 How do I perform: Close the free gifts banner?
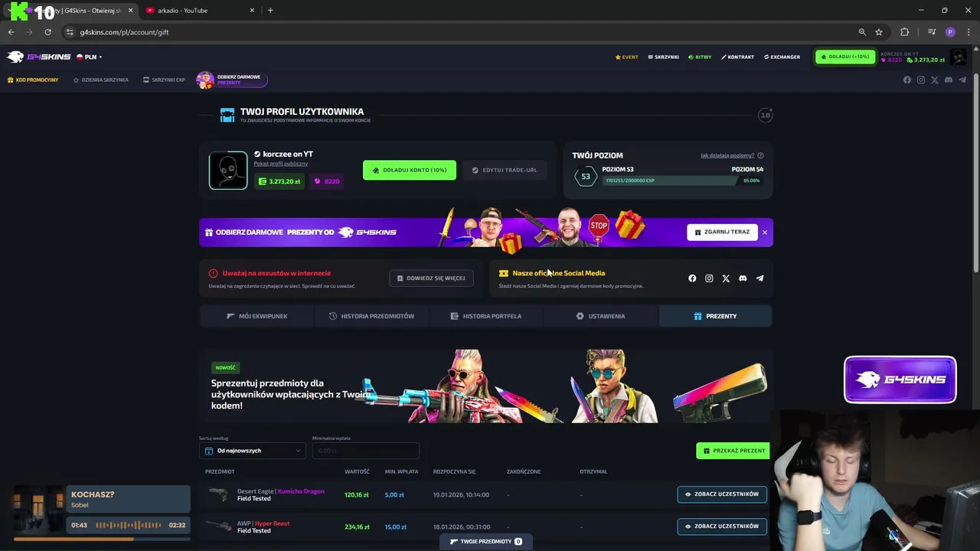[x=764, y=232]
